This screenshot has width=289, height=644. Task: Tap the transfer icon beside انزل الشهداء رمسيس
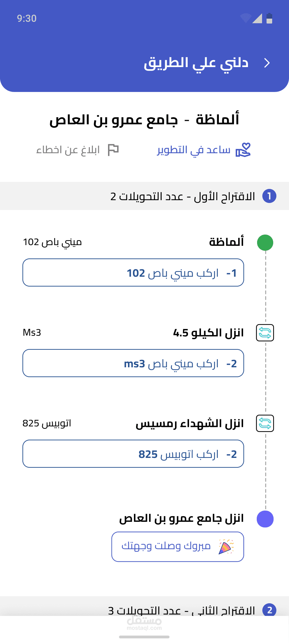click(x=265, y=423)
